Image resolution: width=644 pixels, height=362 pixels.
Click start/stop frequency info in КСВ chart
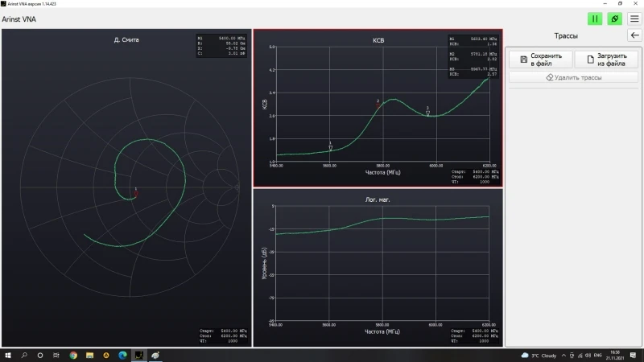[475, 176]
